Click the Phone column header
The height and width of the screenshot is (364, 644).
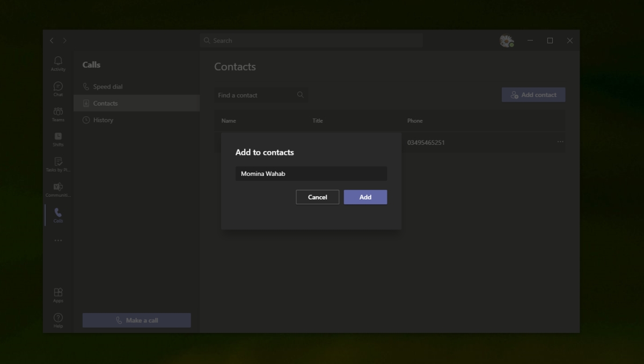pyautogui.click(x=415, y=121)
